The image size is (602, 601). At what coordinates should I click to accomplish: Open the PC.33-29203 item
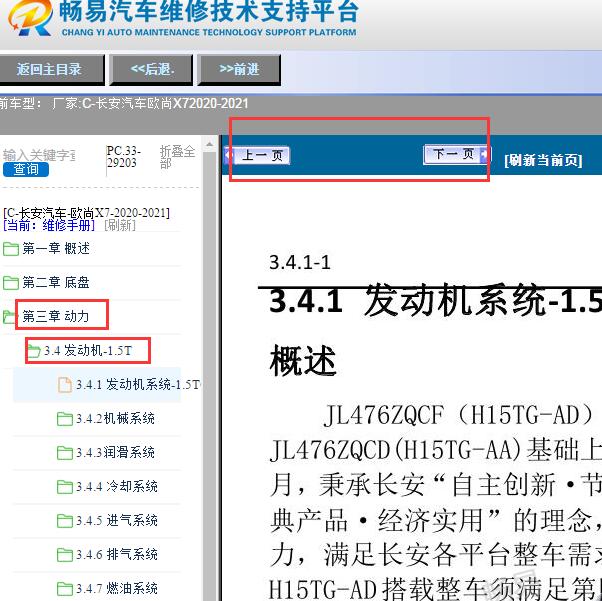123,157
